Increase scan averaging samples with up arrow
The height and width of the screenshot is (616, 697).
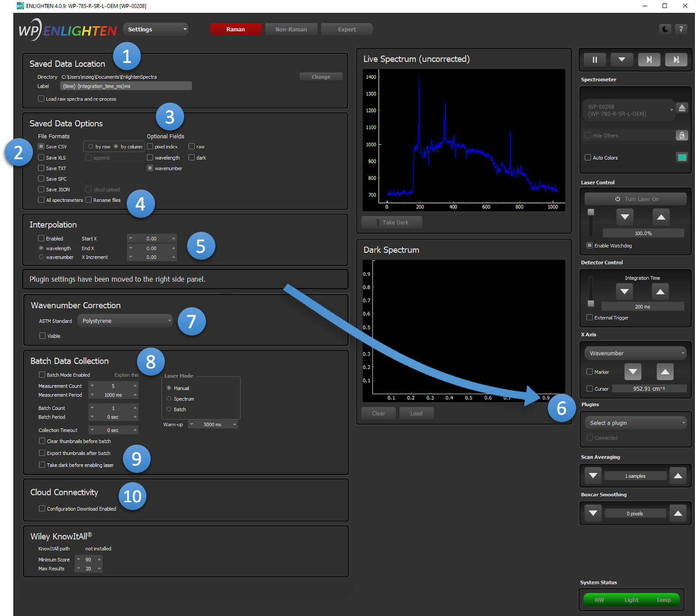pos(677,476)
